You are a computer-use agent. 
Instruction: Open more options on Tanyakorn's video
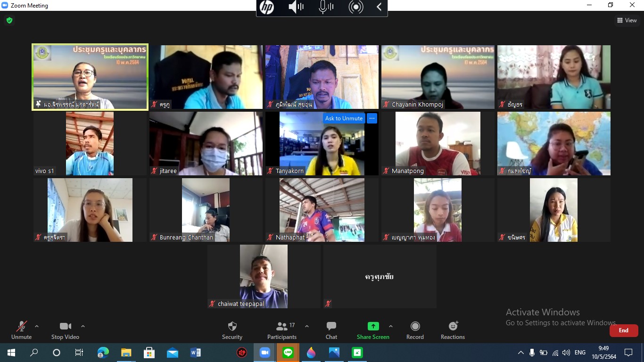coord(372,118)
